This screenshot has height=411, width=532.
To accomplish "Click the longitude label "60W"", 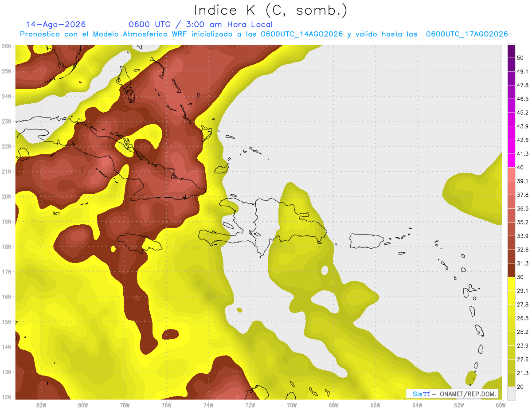I will pos(501,405).
